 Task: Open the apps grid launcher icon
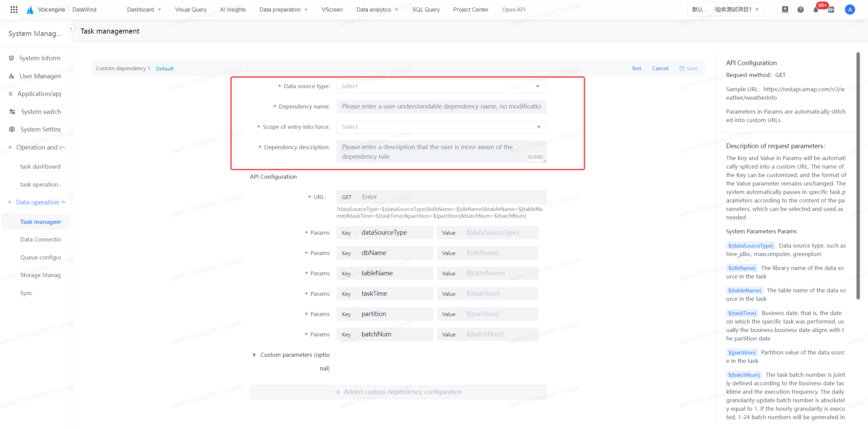coord(14,9)
